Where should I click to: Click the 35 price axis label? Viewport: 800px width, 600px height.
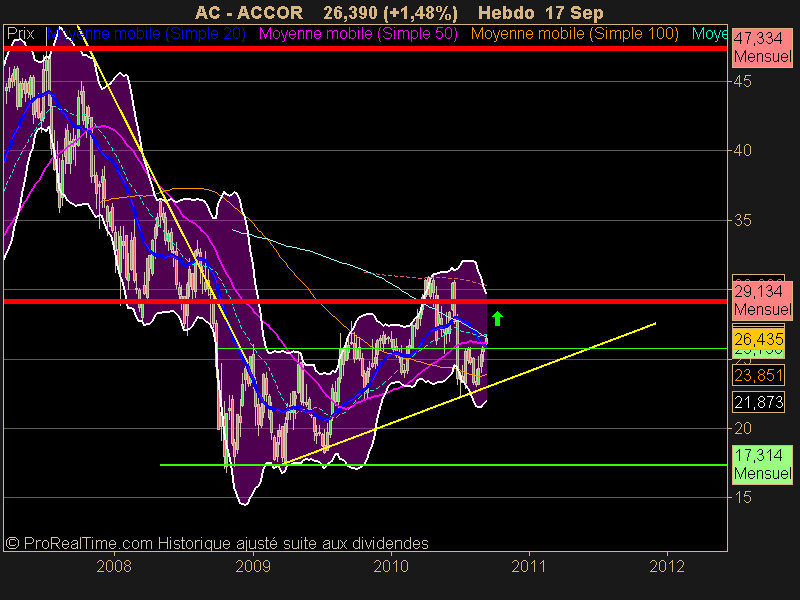742,220
